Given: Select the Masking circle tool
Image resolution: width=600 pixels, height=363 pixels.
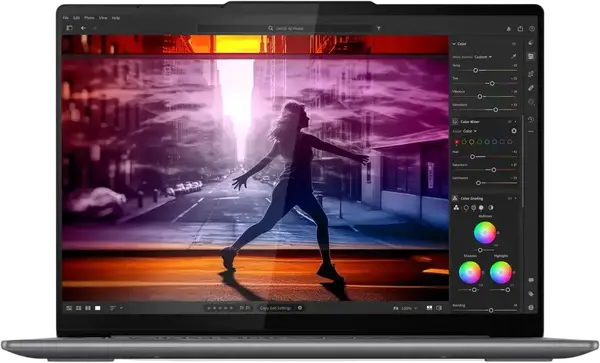Looking at the screenshot, I should point(531,102).
